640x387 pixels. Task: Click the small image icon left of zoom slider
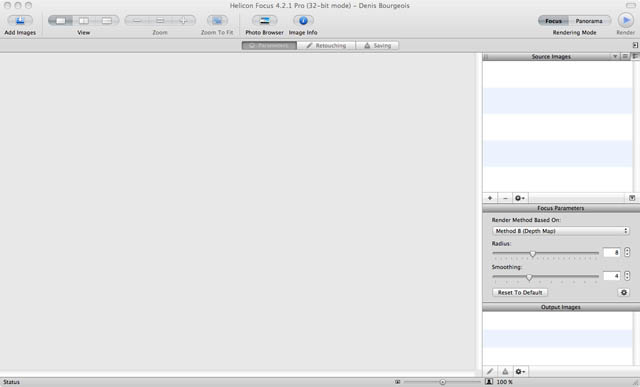pyautogui.click(x=397, y=382)
